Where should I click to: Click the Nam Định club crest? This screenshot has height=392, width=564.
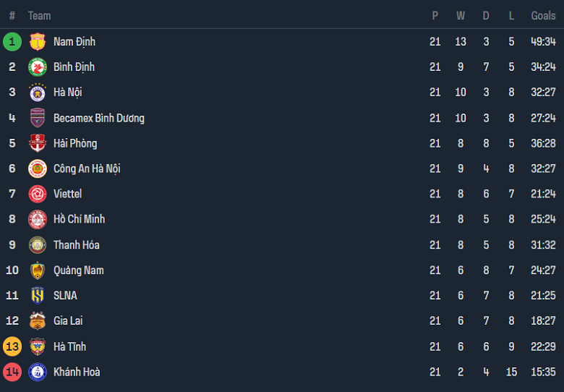[x=37, y=42]
